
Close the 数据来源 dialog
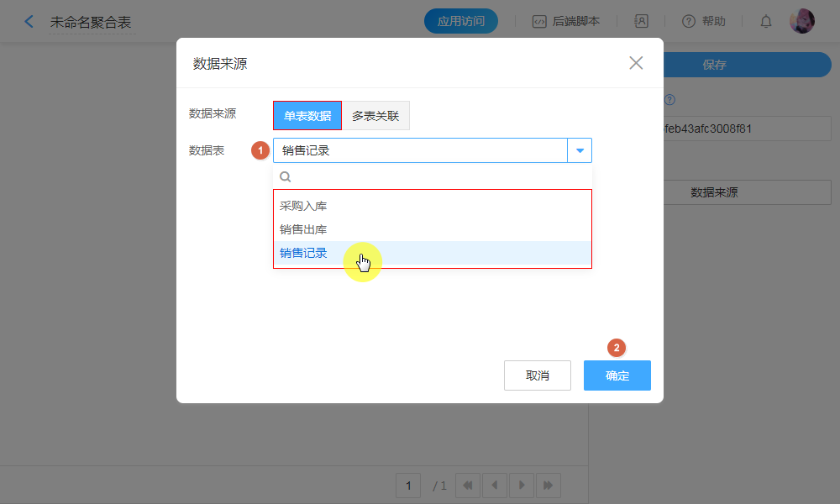pyautogui.click(x=636, y=63)
